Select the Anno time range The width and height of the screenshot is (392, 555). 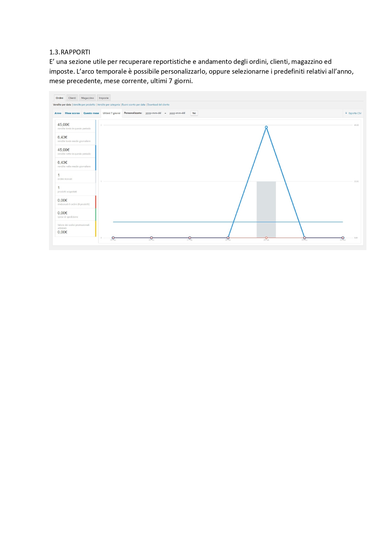tap(58, 113)
